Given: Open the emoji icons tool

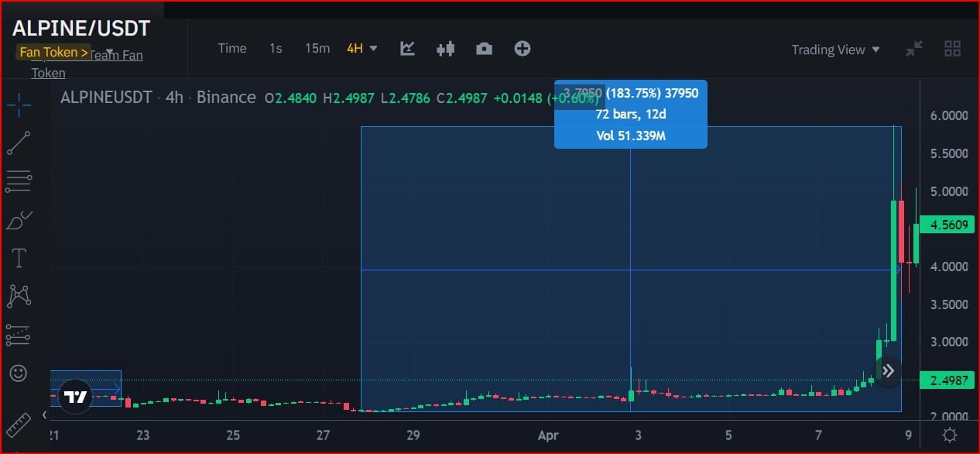Looking at the screenshot, I should pos(19,373).
